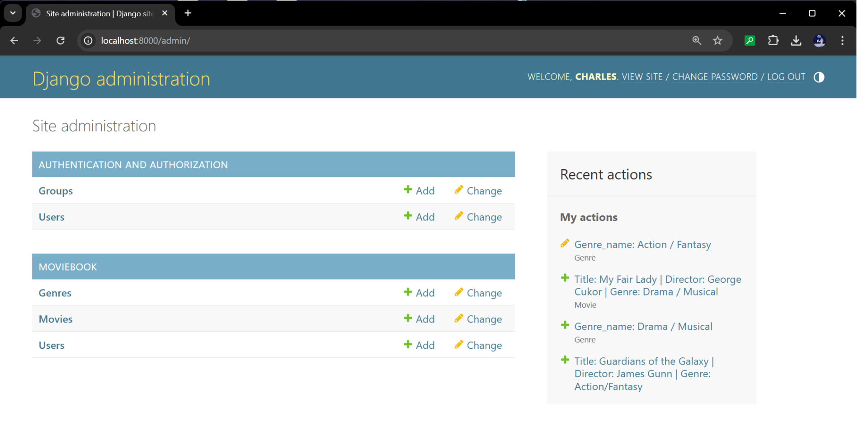Click the bookmark star icon
This screenshot has width=868, height=442.
pyautogui.click(x=717, y=41)
